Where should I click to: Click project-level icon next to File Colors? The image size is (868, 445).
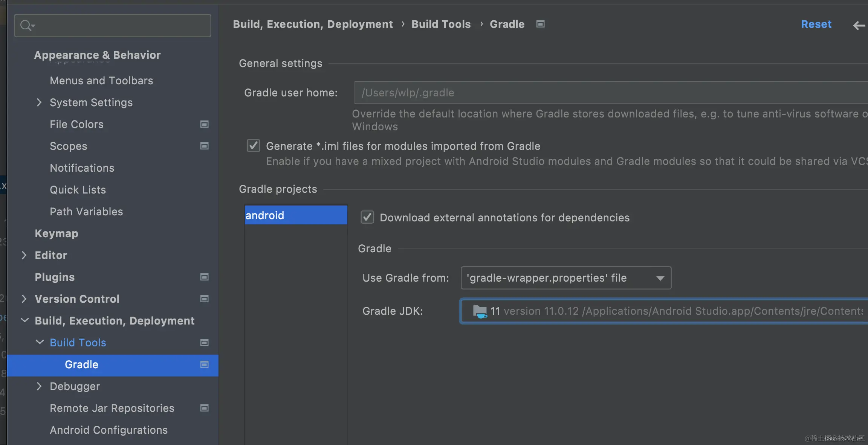point(204,124)
